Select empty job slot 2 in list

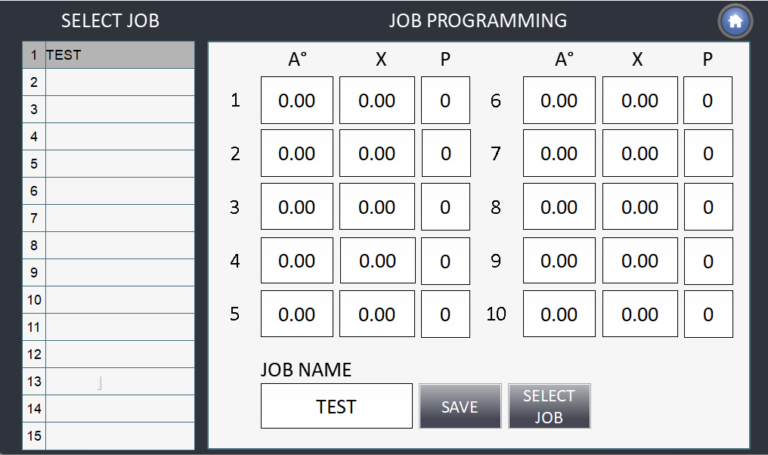click(108, 82)
